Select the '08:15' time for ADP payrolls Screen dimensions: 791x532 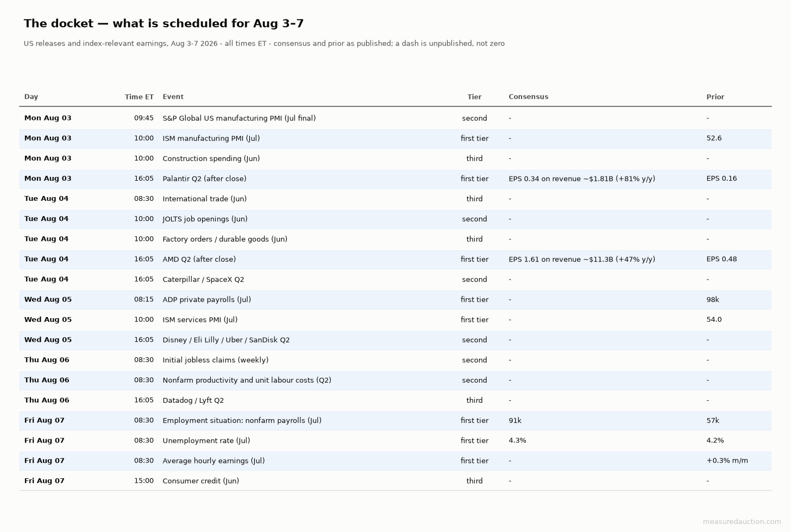coord(144,300)
